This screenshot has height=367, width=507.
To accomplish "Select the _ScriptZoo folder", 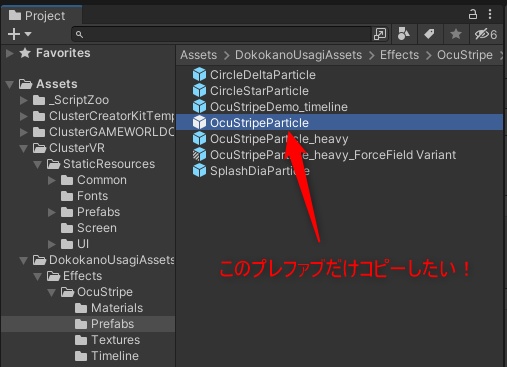I will (88, 100).
